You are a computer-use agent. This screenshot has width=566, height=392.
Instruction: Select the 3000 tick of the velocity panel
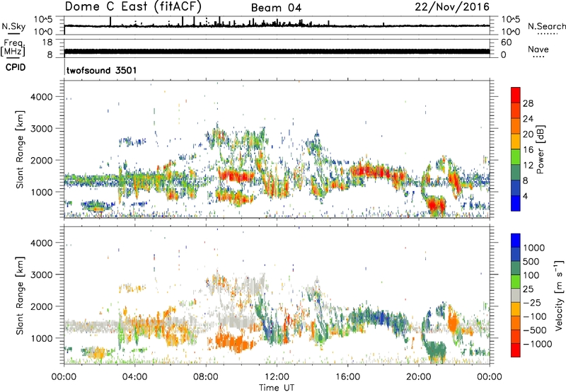tap(41, 275)
